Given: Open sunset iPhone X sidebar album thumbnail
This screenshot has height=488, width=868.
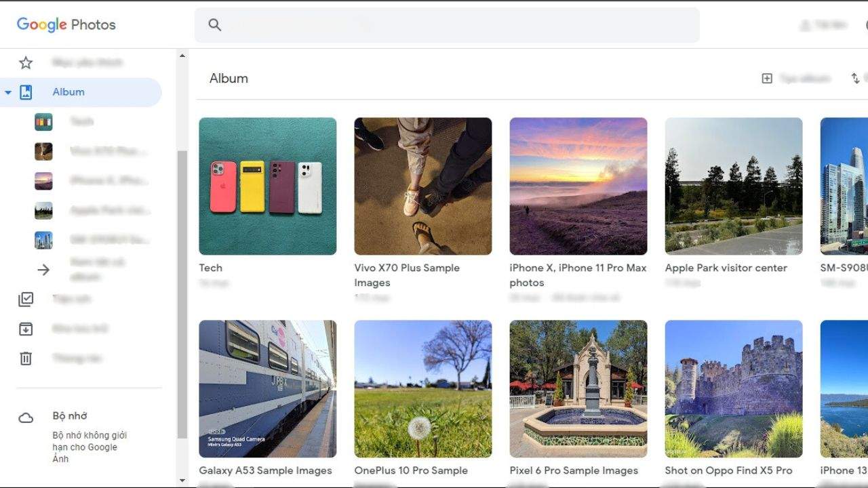Looking at the screenshot, I should 43,181.
